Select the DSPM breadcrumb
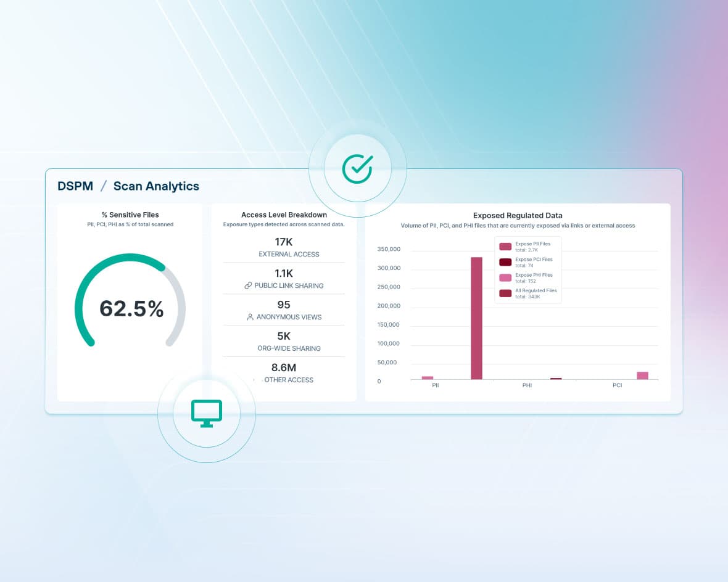 click(75, 186)
